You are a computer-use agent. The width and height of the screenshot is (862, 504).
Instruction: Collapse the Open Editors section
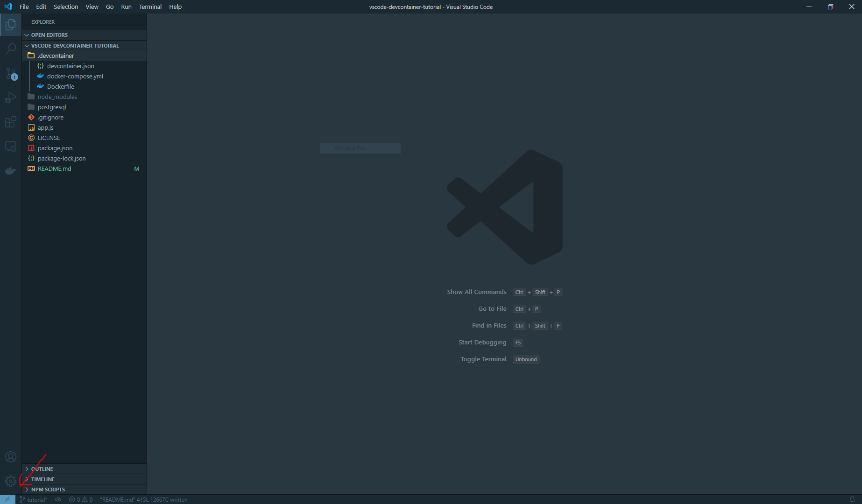tap(84, 35)
